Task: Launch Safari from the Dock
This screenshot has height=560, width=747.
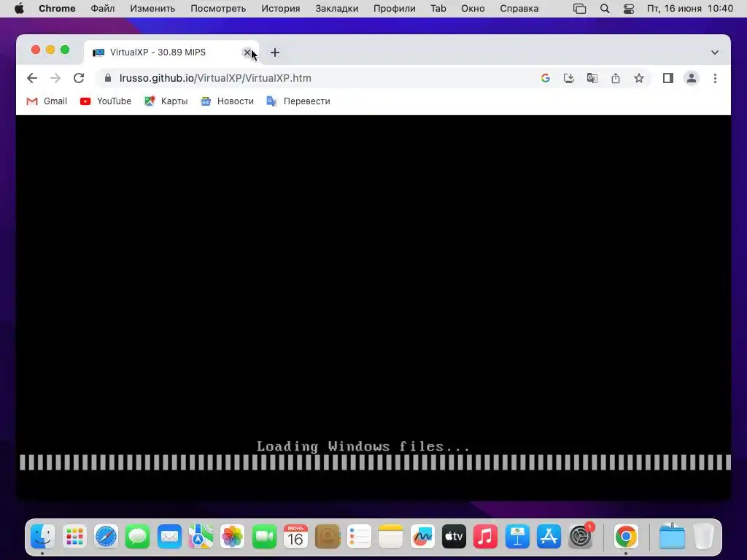Action: point(106,537)
